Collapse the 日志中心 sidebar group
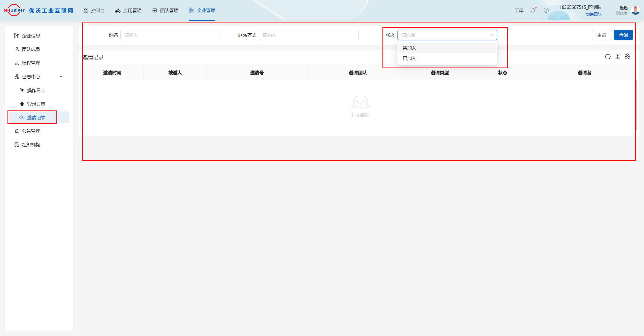 point(61,77)
